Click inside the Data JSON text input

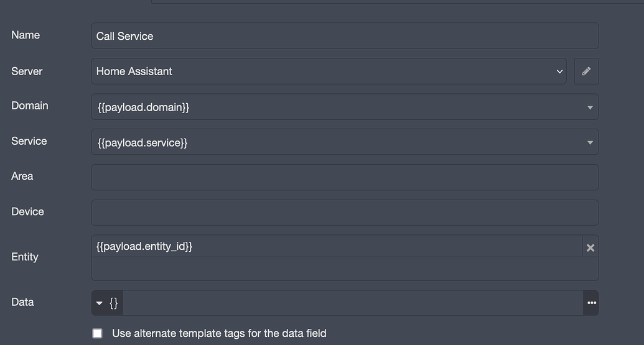click(353, 303)
